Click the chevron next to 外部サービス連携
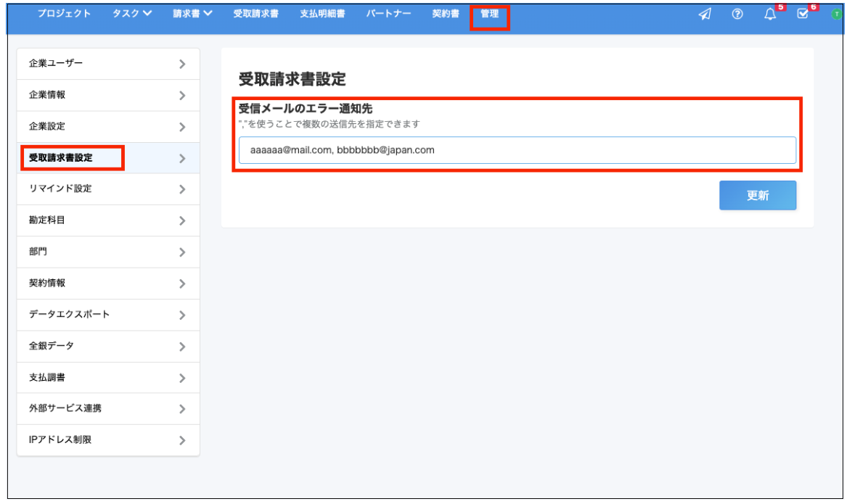 [x=182, y=410]
